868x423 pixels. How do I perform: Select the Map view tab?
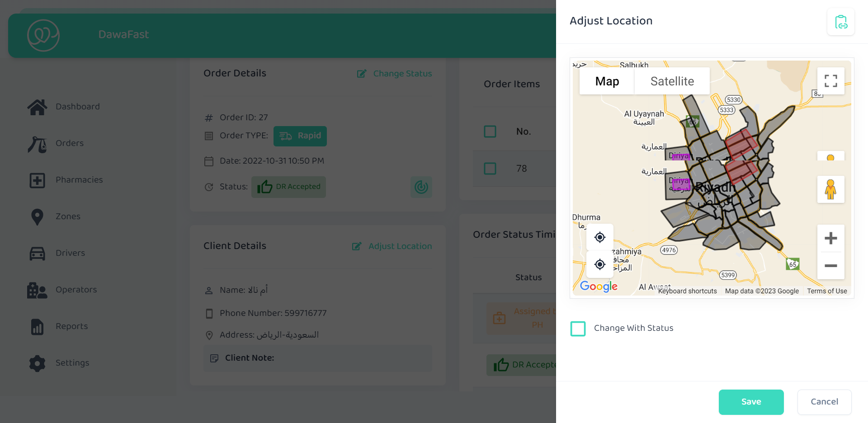pos(607,81)
